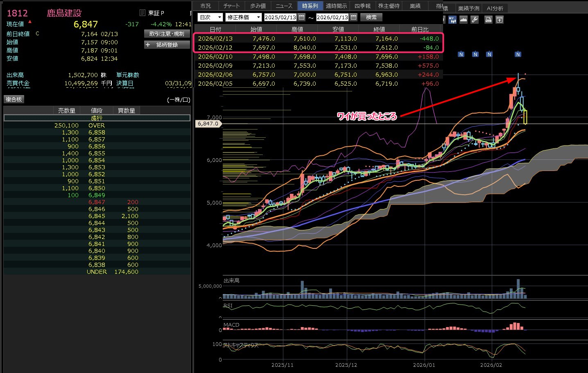The image size is (588, 373).
Task: Open the 四季報 tab
Action: pyautogui.click(x=362, y=6)
